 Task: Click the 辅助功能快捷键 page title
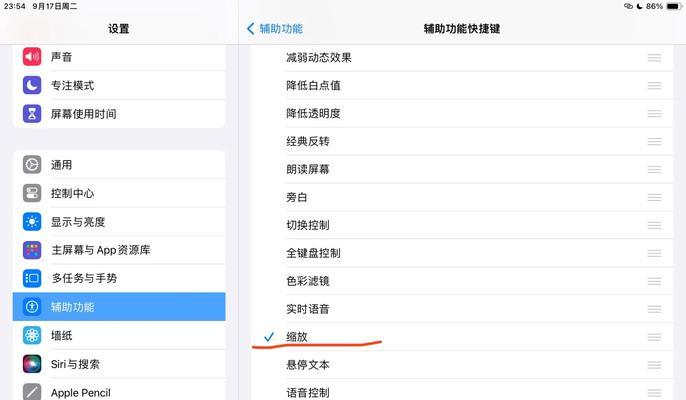pos(462,29)
